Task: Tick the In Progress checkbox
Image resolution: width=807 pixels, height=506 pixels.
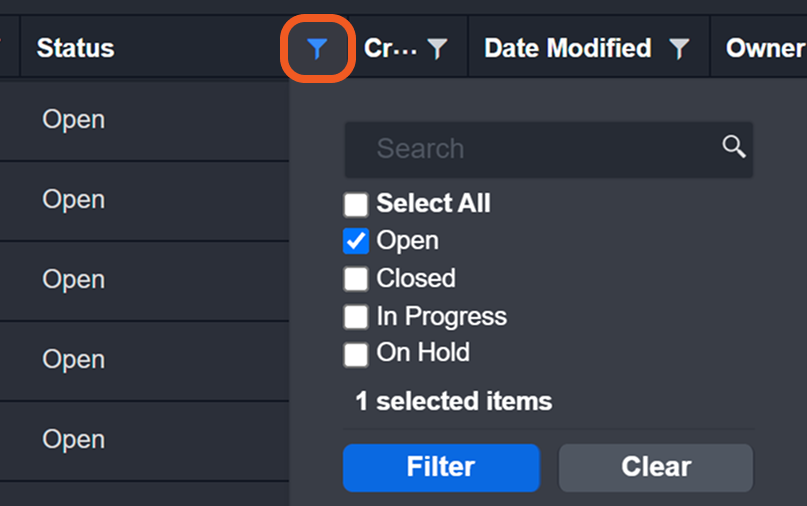Action: [x=356, y=316]
